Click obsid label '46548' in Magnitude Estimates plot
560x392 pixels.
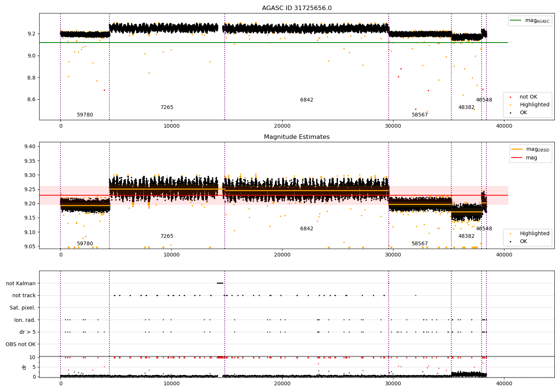(x=484, y=229)
